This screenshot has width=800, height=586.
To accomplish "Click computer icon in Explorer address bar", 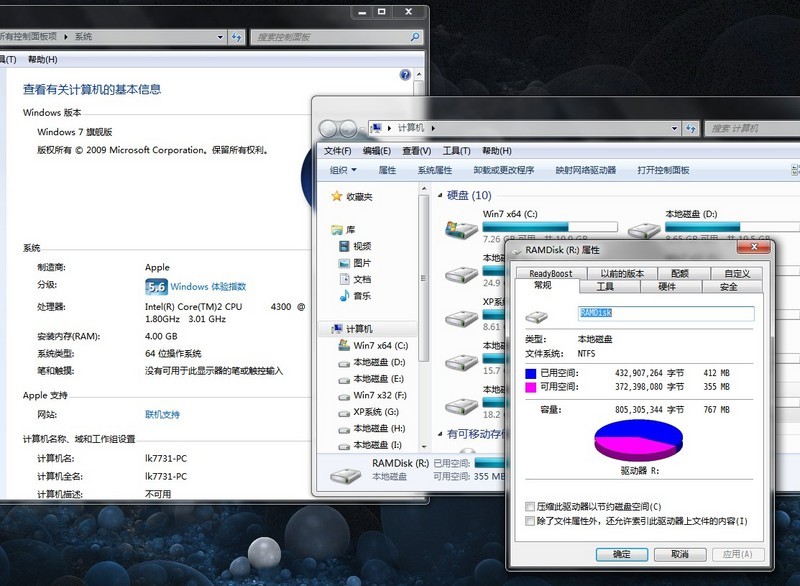I will (376, 128).
